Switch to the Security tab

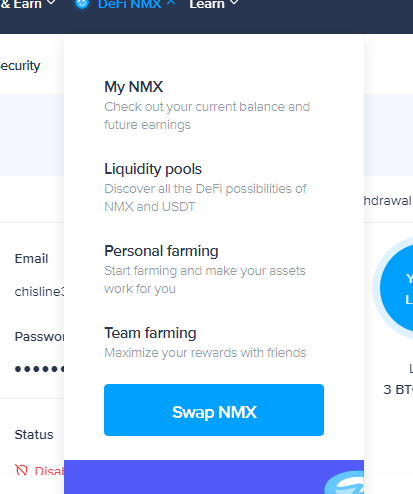(x=20, y=66)
